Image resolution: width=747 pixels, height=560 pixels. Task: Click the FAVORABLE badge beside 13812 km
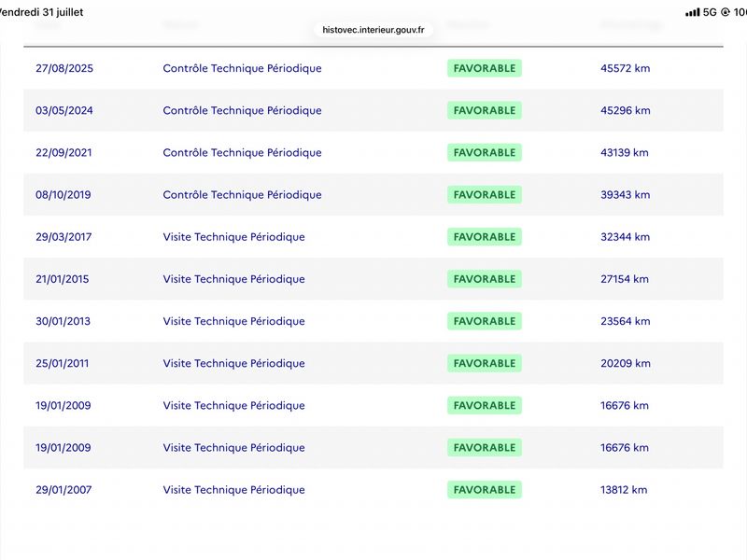(x=485, y=489)
